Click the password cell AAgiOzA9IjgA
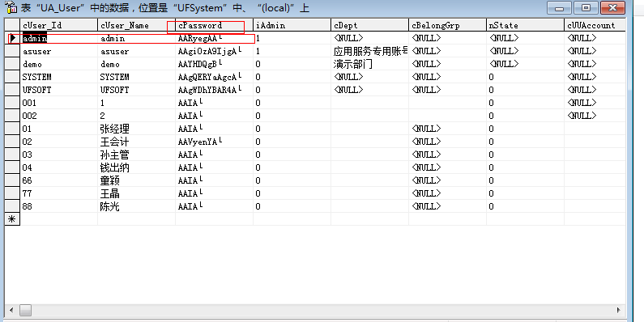Screen dimensions: 644x322 point(214,51)
